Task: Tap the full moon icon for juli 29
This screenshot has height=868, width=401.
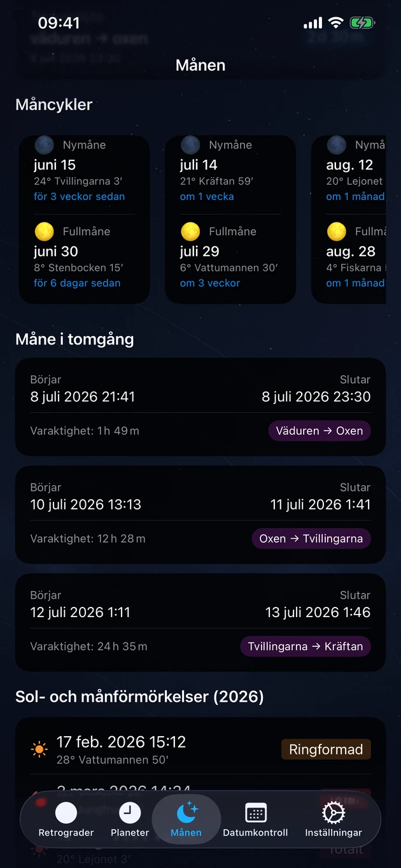Action: point(190,231)
